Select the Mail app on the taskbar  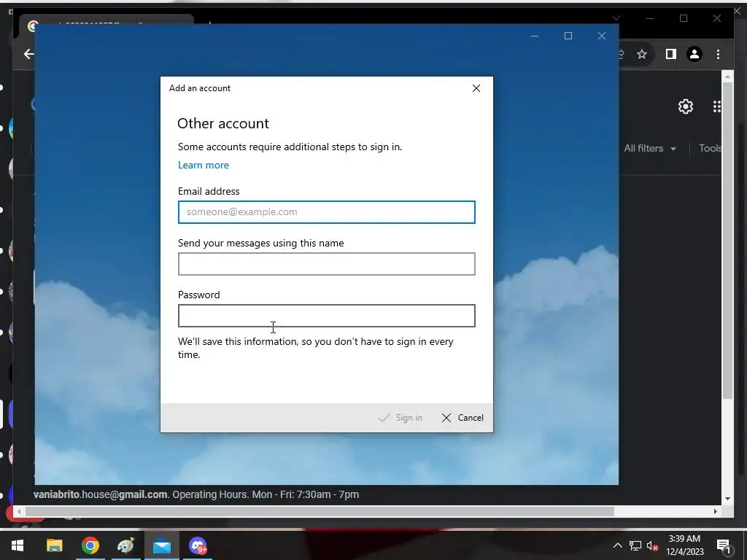tap(161, 545)
